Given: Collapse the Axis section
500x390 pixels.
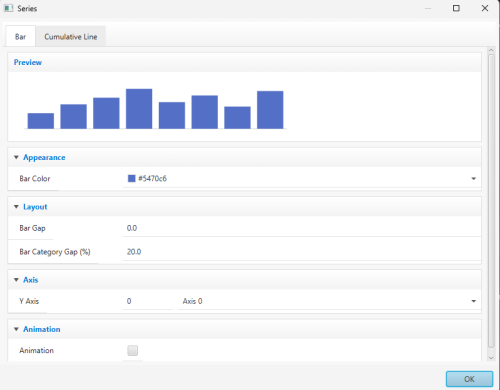Looking at the screenshot, I should point(16,280).
